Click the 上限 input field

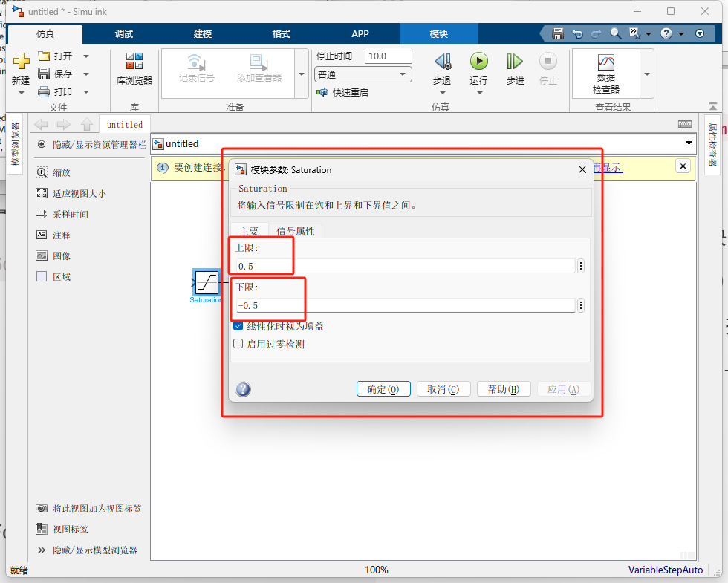(x=406, y=266)
